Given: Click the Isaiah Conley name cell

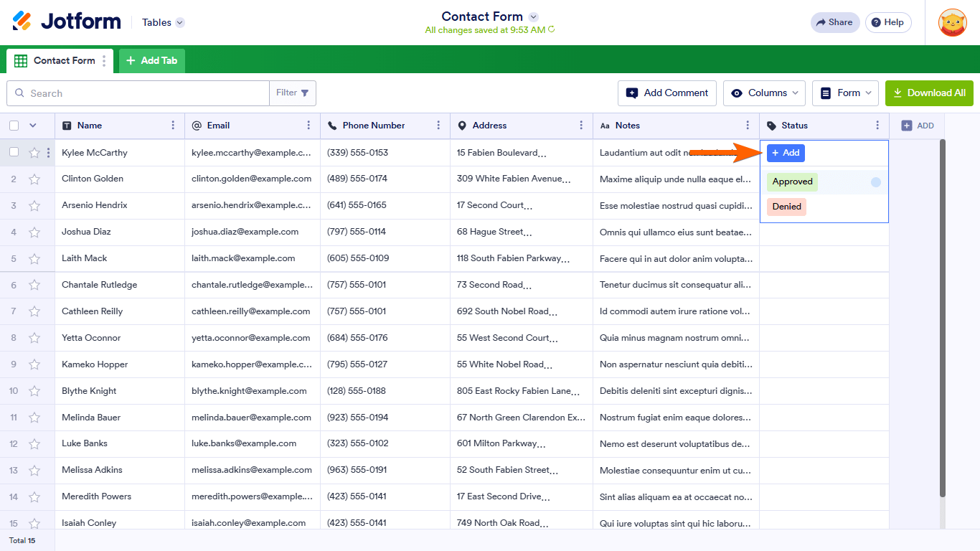Looking at the screenshot, I should pyautogui.click(x=120, y=523).
